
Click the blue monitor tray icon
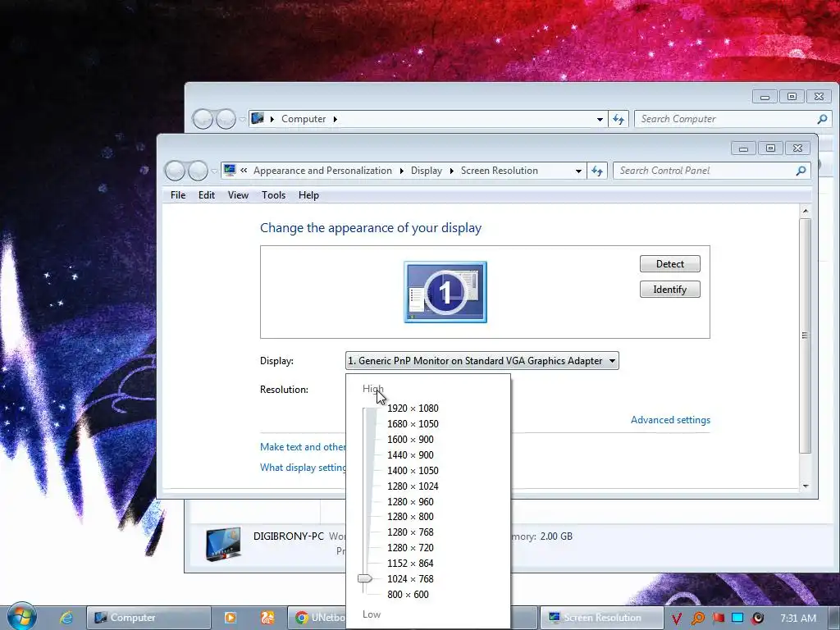click(x=737, y=618)
